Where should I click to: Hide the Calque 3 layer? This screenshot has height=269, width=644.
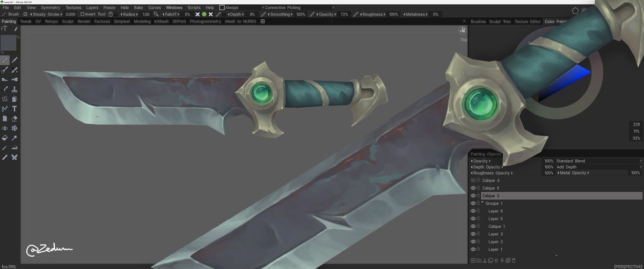click(x=473, y=196)
